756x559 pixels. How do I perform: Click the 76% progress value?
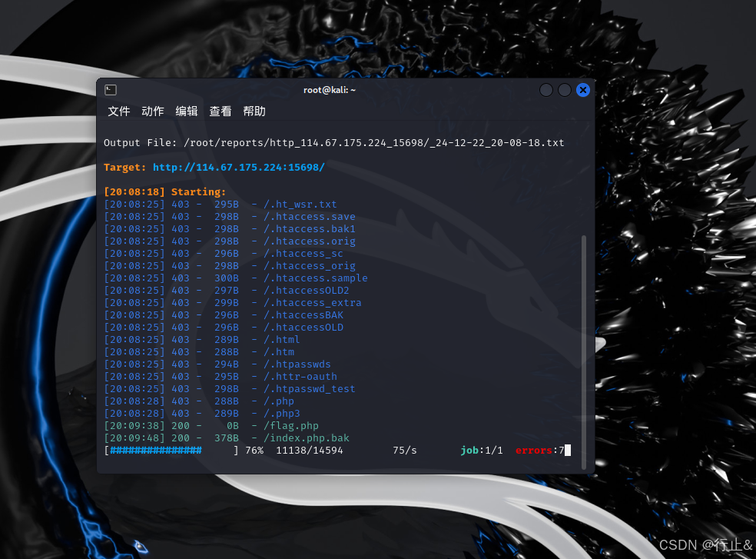[x=254, y=451]
